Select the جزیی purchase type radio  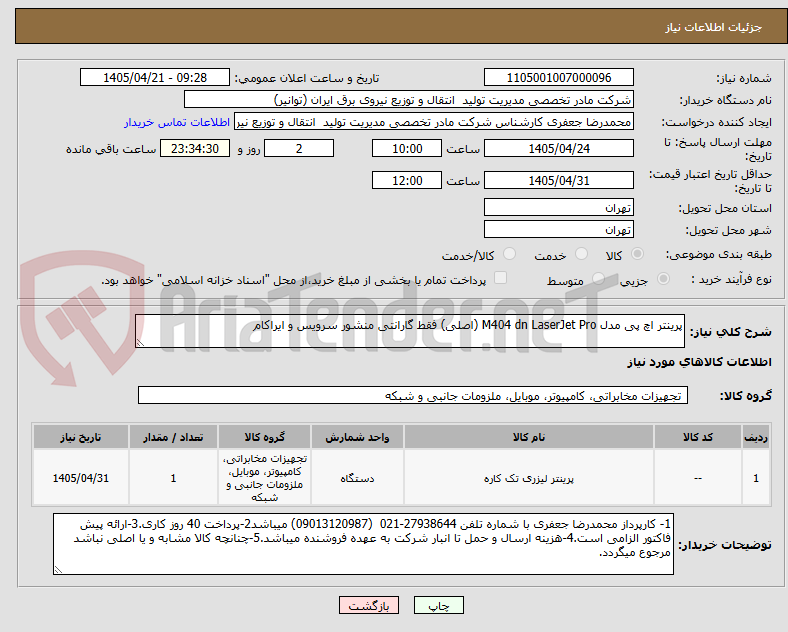[x=663, y=279]
